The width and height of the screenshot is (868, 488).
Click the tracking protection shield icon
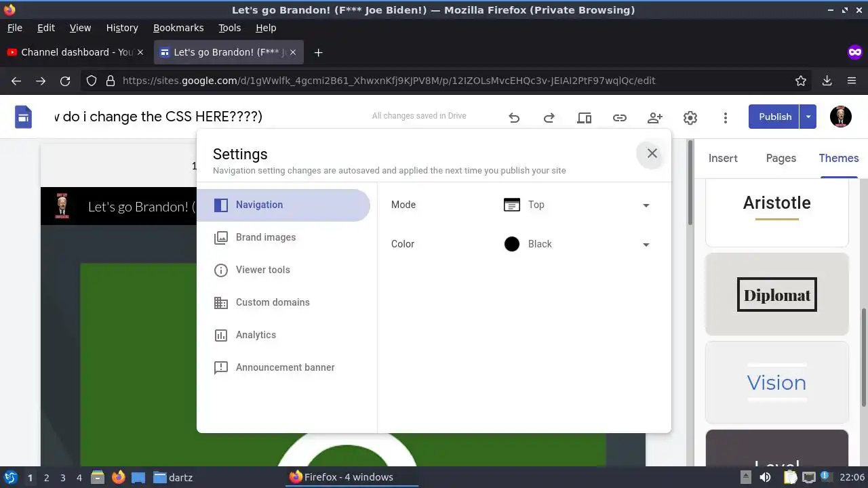point(92,81)
